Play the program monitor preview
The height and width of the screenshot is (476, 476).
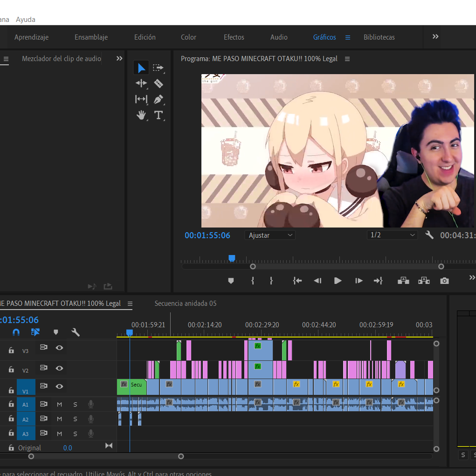[338, 281]
